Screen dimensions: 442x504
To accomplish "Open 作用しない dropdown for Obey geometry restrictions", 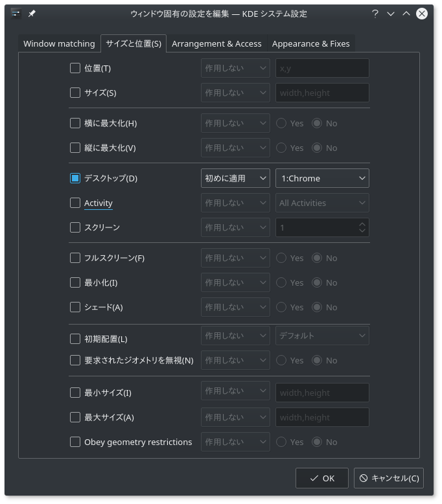I will [235, 442].
